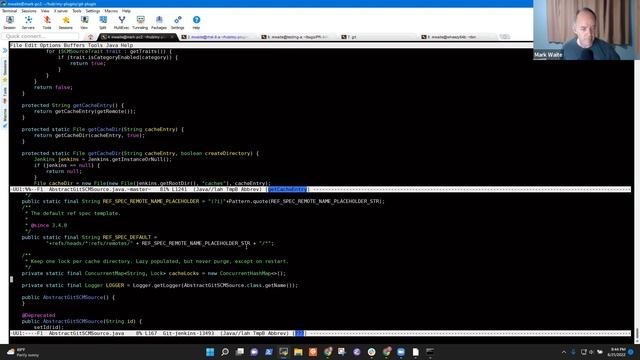Click the Quick connect input field
The width and height of the screenshot is (640, 360).
pos(40,36)
